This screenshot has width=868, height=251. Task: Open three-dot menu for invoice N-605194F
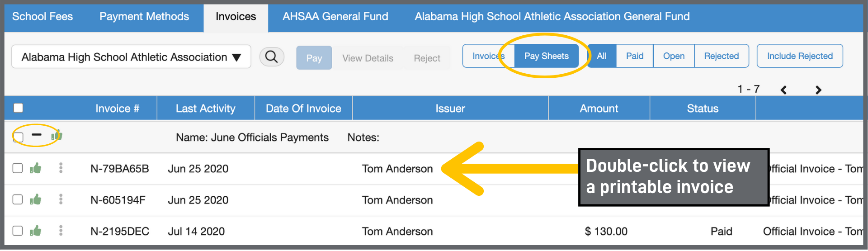tap(61, 199)
